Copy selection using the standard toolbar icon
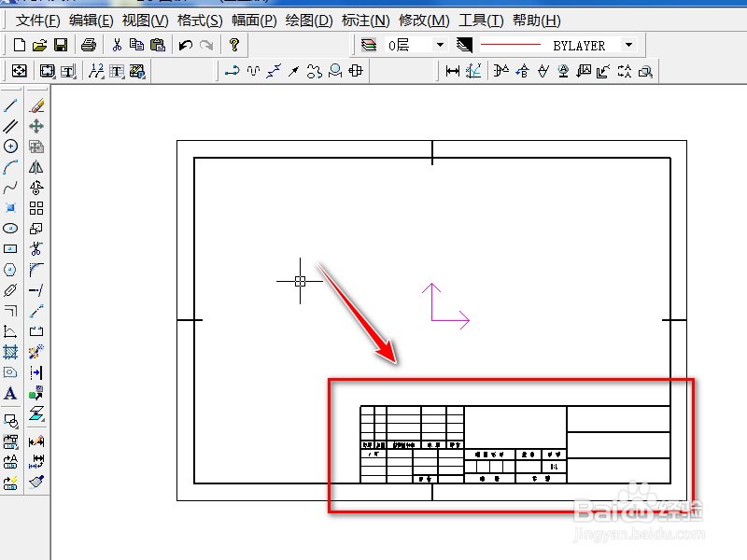The image size is (747, 560). click(x=136, y=45)
